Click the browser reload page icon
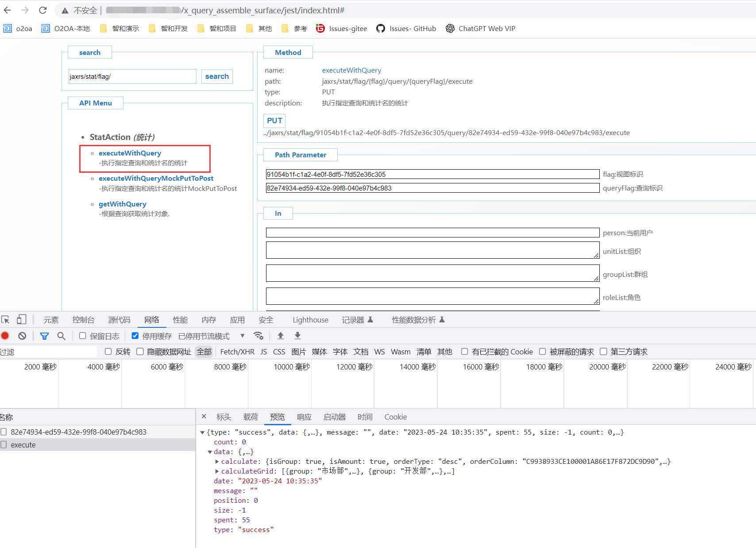The height and width of the screenshot is (548, 756). point(43,10)
